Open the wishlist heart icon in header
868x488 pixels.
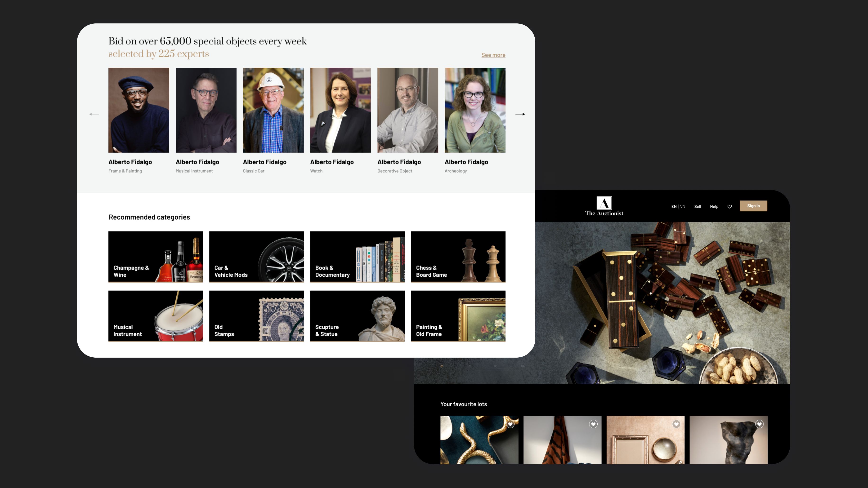pyautogui.click(x=729, y=206)
